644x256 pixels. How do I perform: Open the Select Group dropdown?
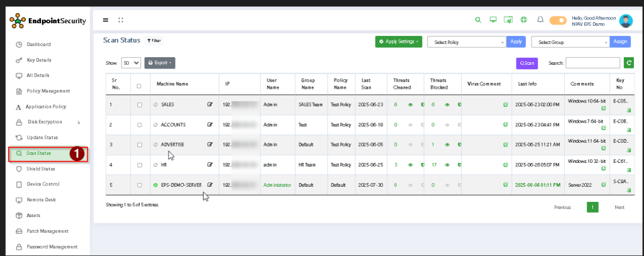pyautogui.click(x=570, y=42)
